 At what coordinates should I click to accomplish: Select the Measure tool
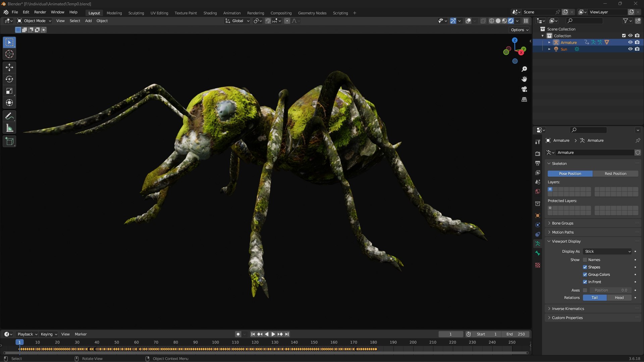(x=9, y=128)
